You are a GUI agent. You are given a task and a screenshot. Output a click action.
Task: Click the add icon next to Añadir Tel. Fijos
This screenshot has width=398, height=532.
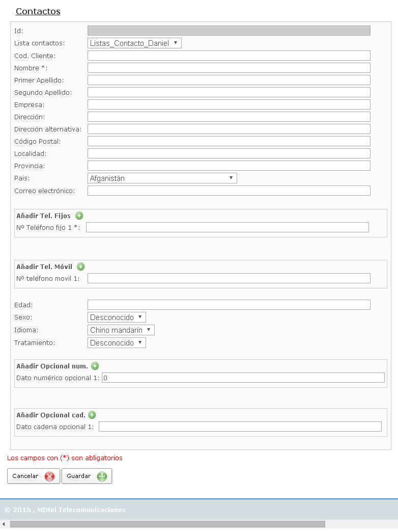[79, 216]
